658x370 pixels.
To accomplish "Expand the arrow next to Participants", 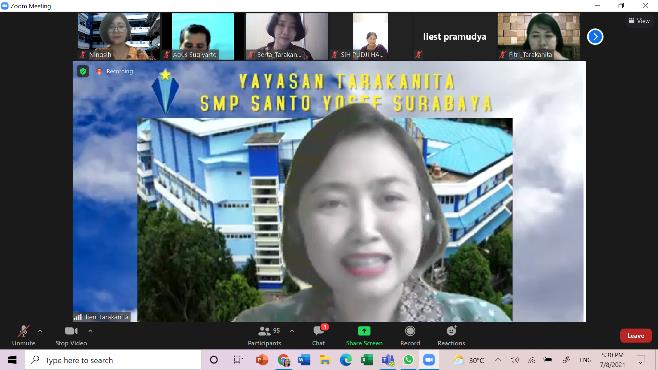I will click(292, 331).
